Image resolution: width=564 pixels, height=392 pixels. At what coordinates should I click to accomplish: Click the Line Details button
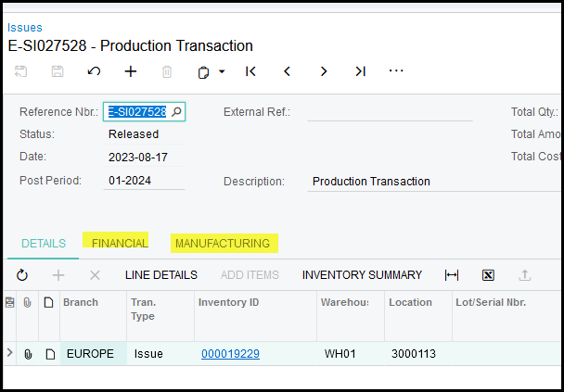pos(161,275)
